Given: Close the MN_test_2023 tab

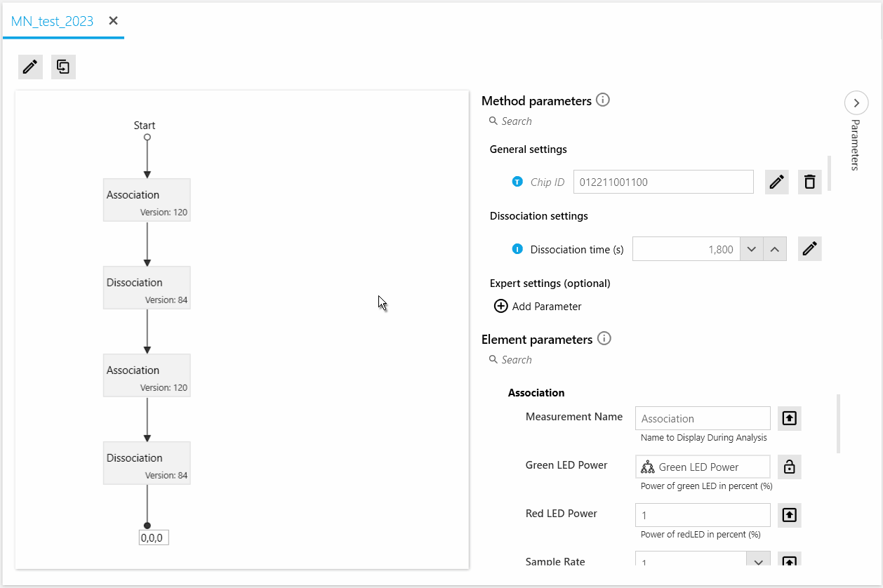Looking at the screenshot, I should pos(112,20).
